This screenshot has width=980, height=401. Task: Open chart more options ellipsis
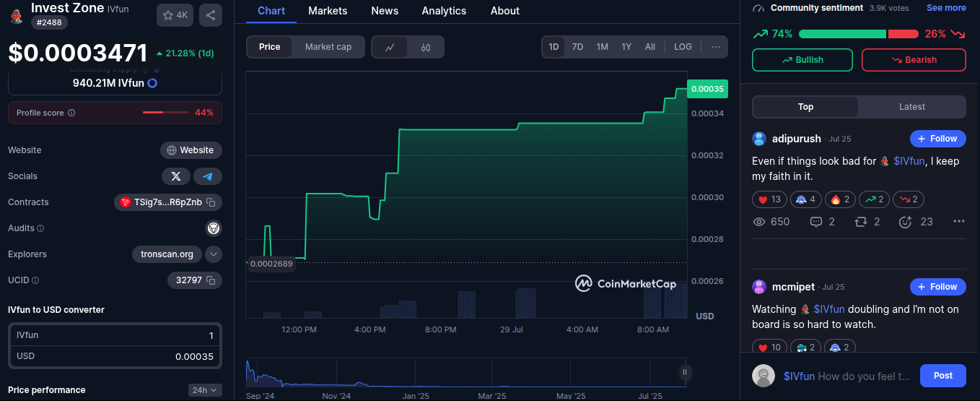coord(715,47)
